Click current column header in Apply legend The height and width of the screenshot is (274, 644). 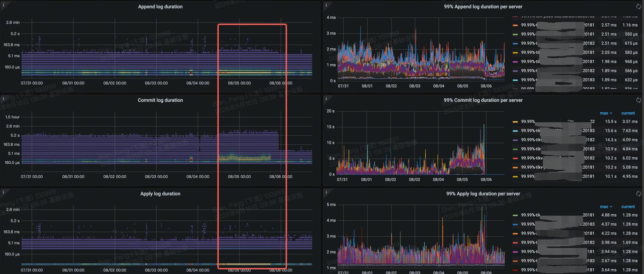tap(628, 207)
